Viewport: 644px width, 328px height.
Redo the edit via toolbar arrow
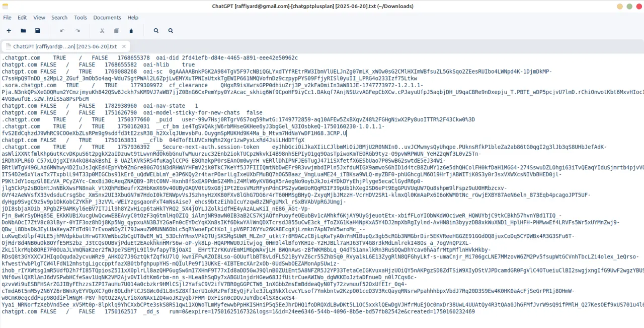[x=77, y=31]
